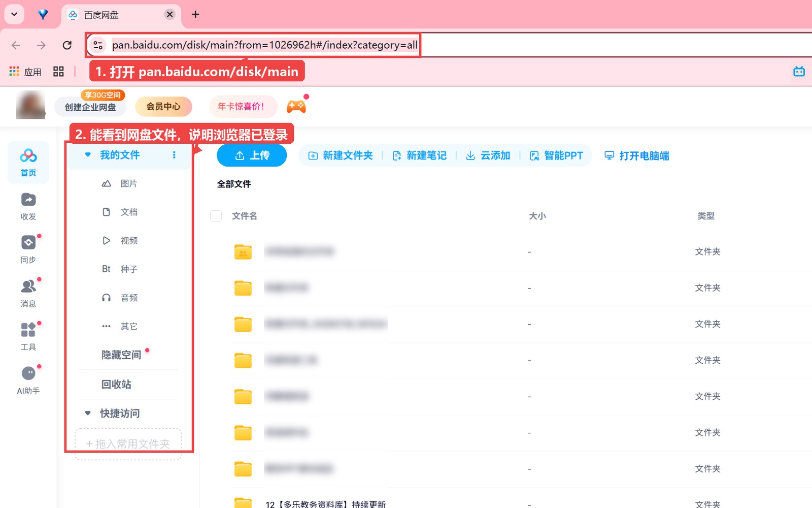Open a new browser tab
Screen dimensions: 812x508
[195, 14]
